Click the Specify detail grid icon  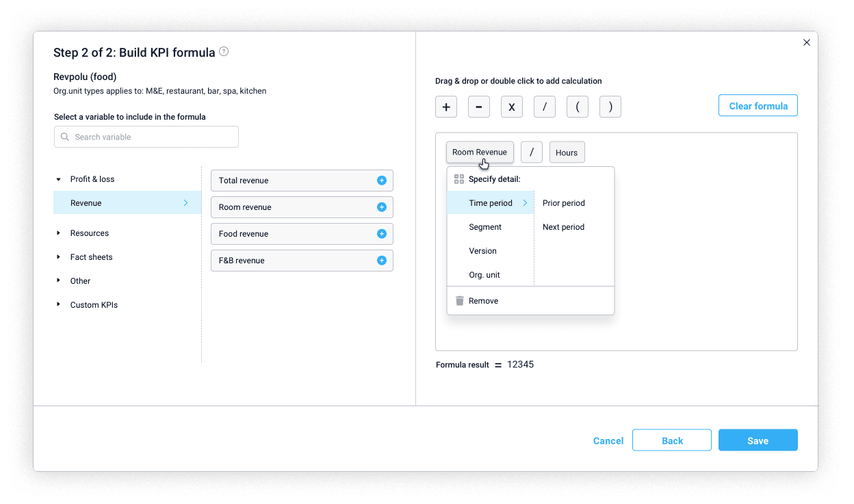coord(459,179)
